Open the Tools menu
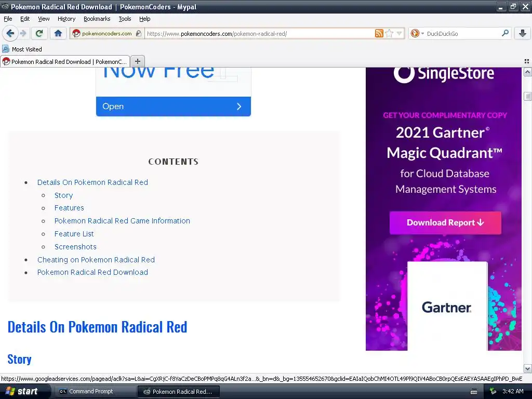Image resolution: width=532 pixels, height=399 pixels. pyautogui.click(x=125, y=19)
